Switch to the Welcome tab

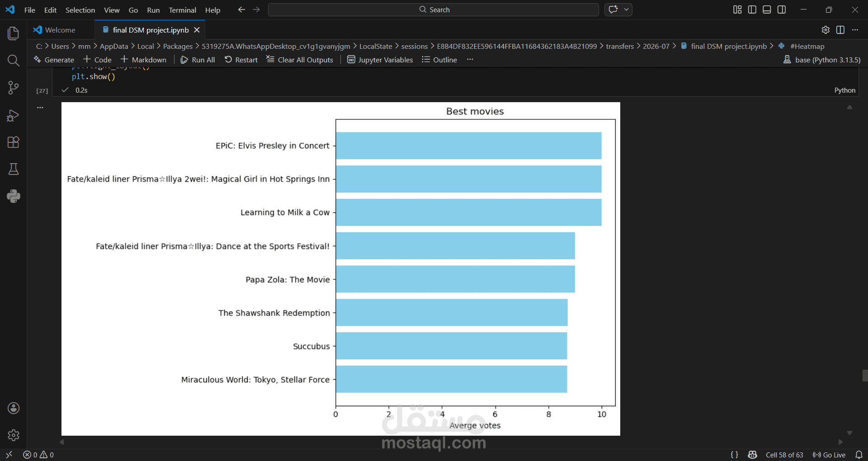(x=61, y=30)
